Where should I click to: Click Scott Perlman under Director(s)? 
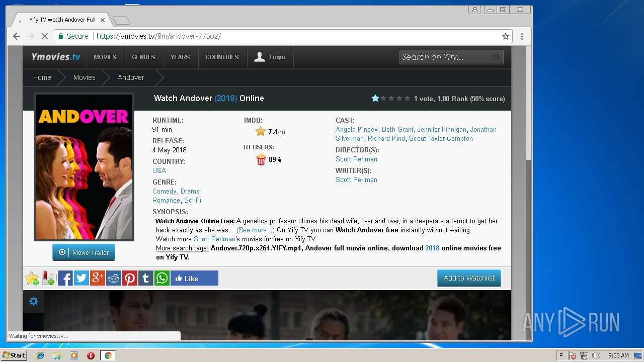356,159
